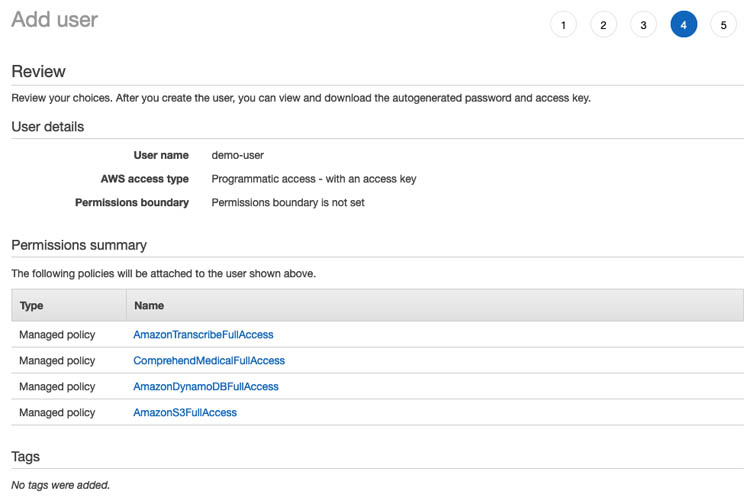Click the Programmatic access type text
This screenshot has height=501, width=750.
(x=314, y=179)
